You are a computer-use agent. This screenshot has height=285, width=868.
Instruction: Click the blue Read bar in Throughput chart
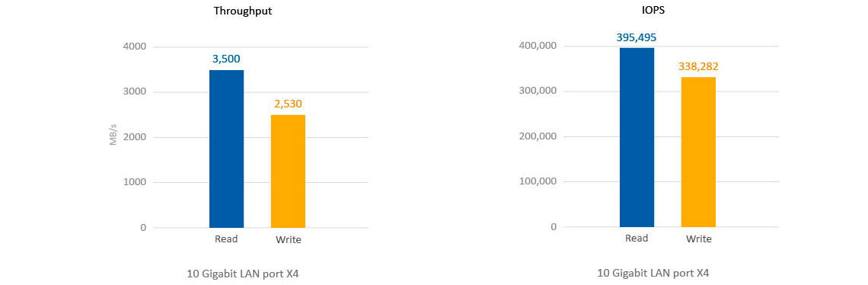point(226,149)
